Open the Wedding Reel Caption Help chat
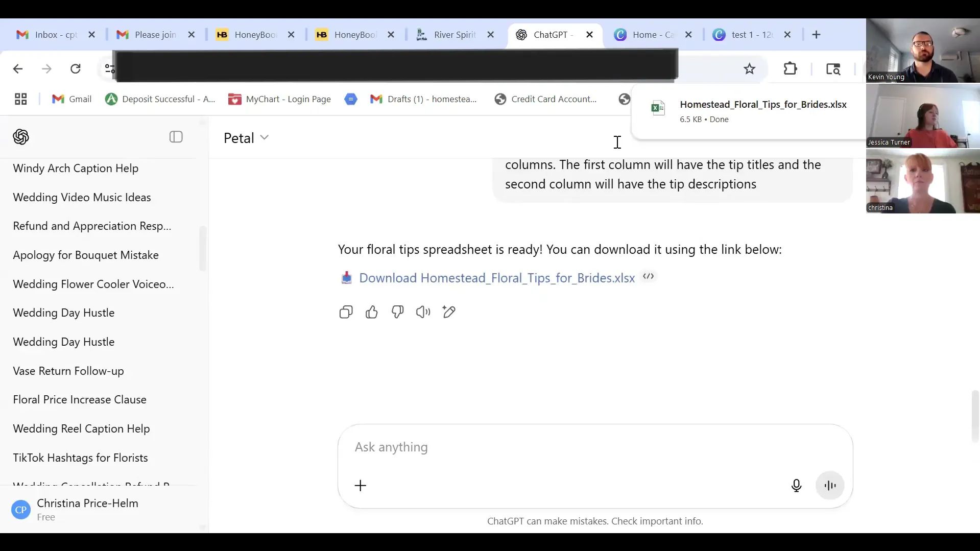 (x=81, y=429)
